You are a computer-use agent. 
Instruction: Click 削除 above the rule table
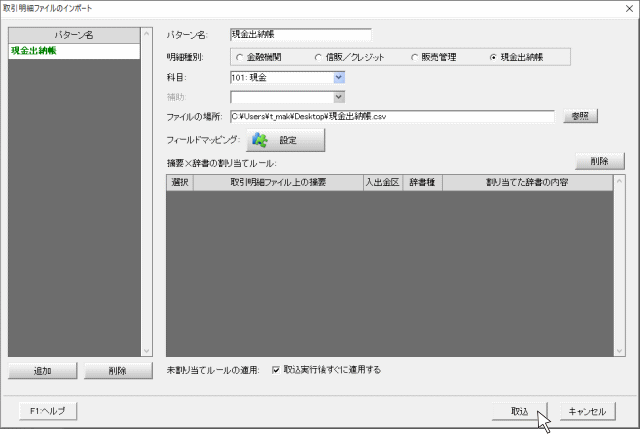tap(600, 161)
